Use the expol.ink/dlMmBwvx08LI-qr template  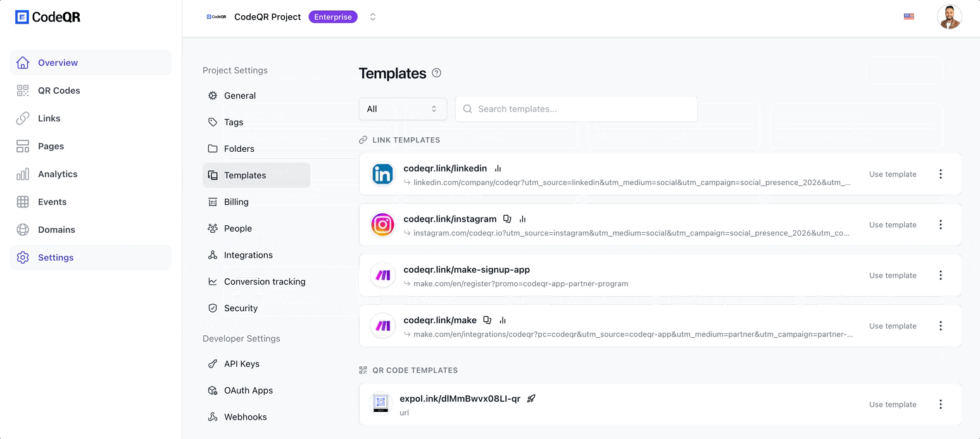(x=893, y=404)
